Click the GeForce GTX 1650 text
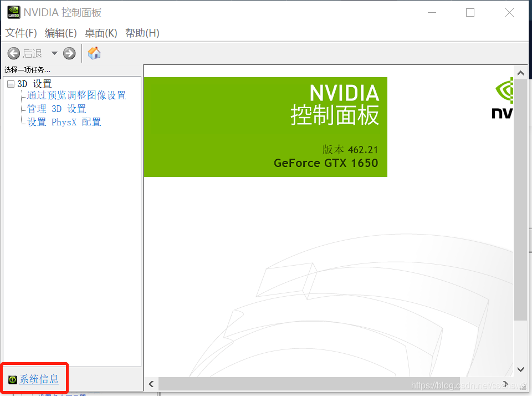The height and width of the screenshot is (396, 532). [326, 163]
